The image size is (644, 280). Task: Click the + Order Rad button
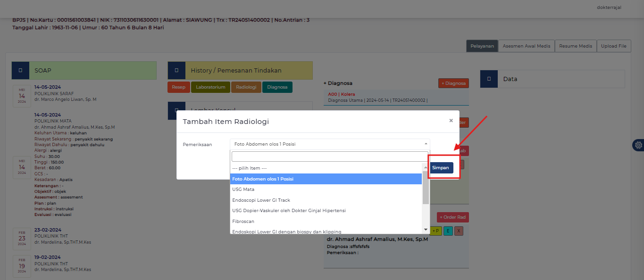click(x=452, y=217)
